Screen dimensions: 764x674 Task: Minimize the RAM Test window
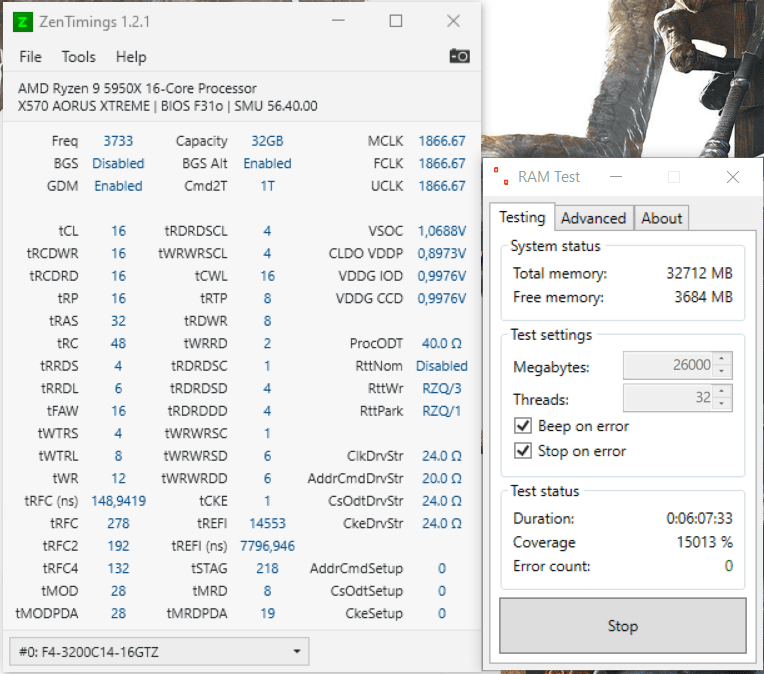coord(616,176)
